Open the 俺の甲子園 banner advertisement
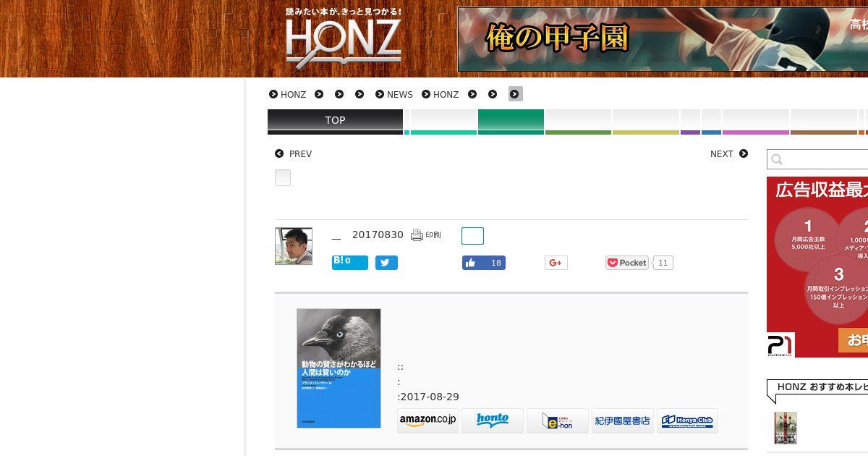 (x=663, y=39)
